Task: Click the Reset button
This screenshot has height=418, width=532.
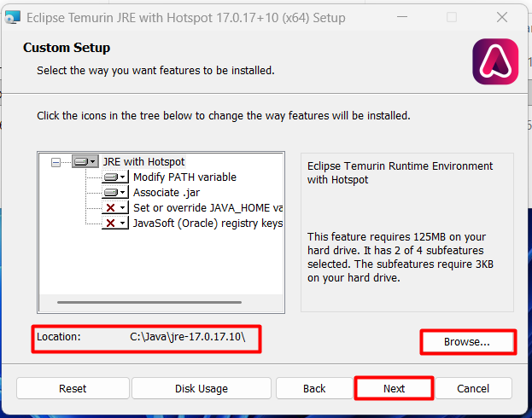Action: tap(73, 388)
